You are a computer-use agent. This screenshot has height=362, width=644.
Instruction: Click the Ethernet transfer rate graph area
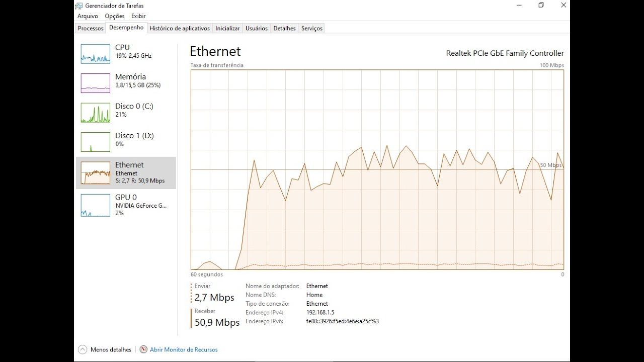tap(377, 170)
